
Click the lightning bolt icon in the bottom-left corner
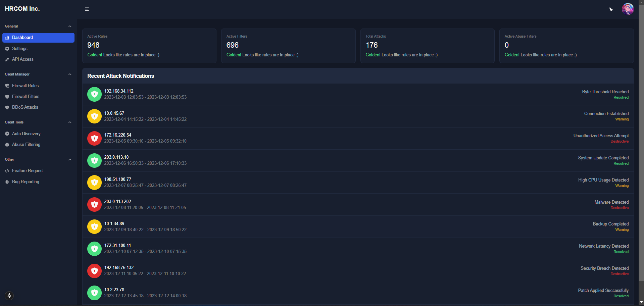9,296
